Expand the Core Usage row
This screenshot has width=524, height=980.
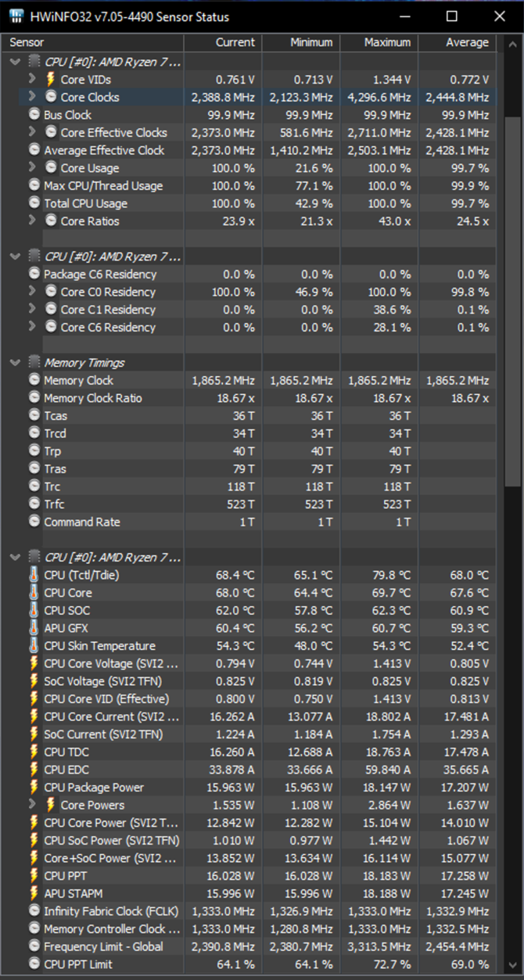(32, 167)
